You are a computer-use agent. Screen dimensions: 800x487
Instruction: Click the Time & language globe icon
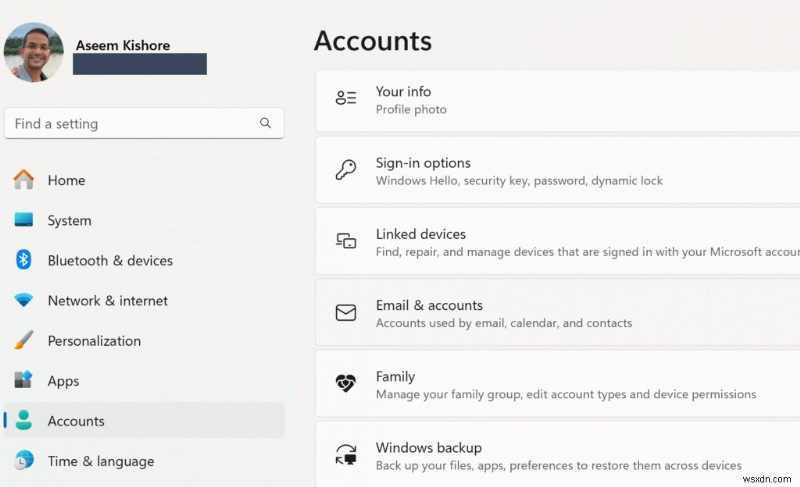[23, 460]
